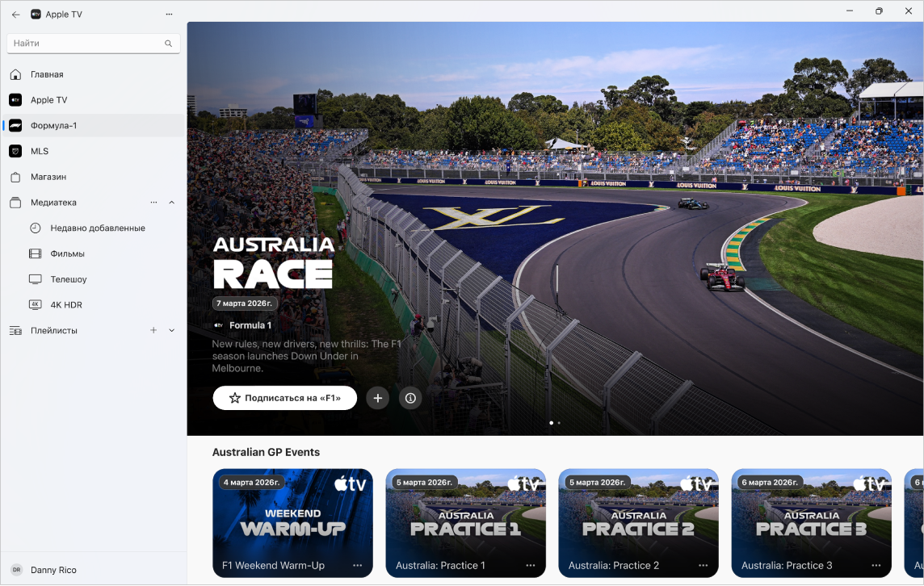Open Медиатека's three-dot options
Viewport: 924px width, 586px height.
[153, 203]
